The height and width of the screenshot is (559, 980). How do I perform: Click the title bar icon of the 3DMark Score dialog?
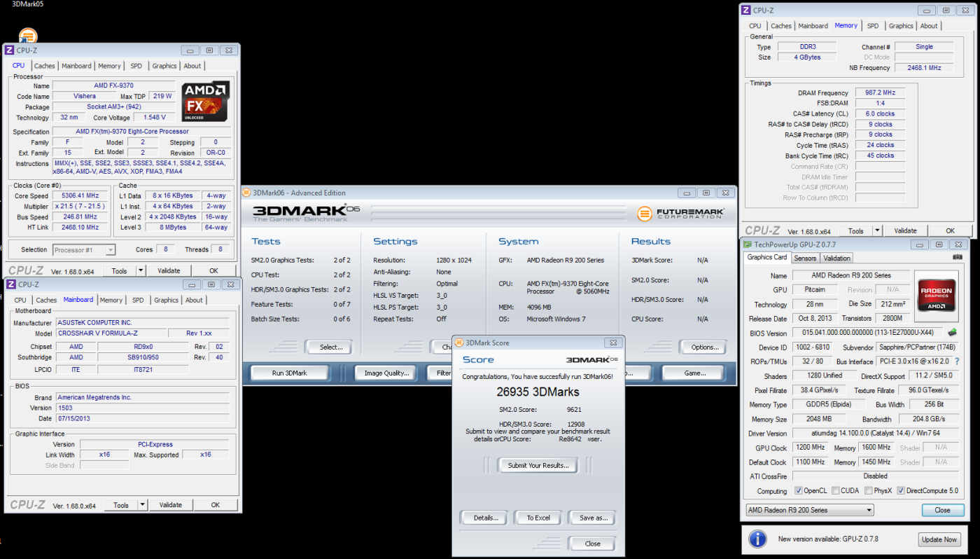[x=459, y=343]
